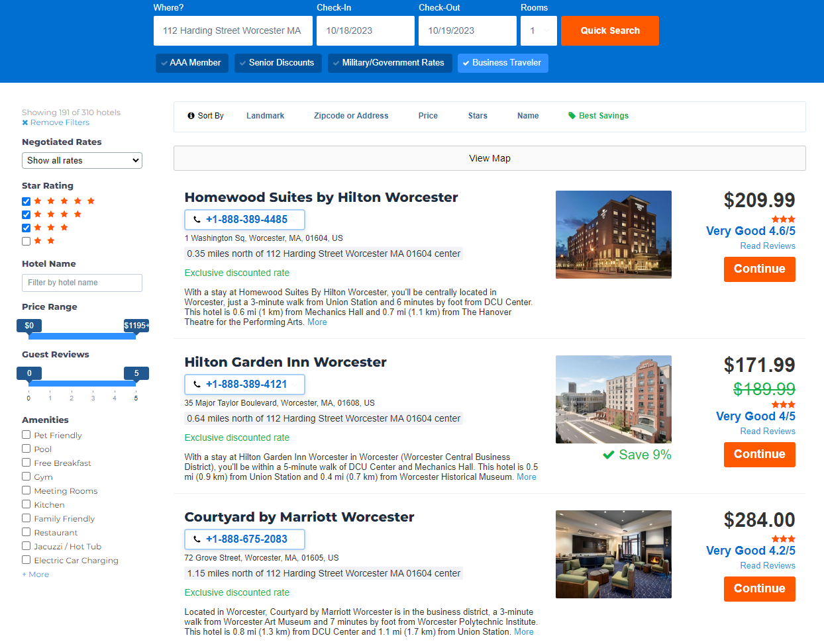Click the Guest Reviews maximum handle 5
The height and width of the screenshot is (644, 824).
click(x=136, y=373)
